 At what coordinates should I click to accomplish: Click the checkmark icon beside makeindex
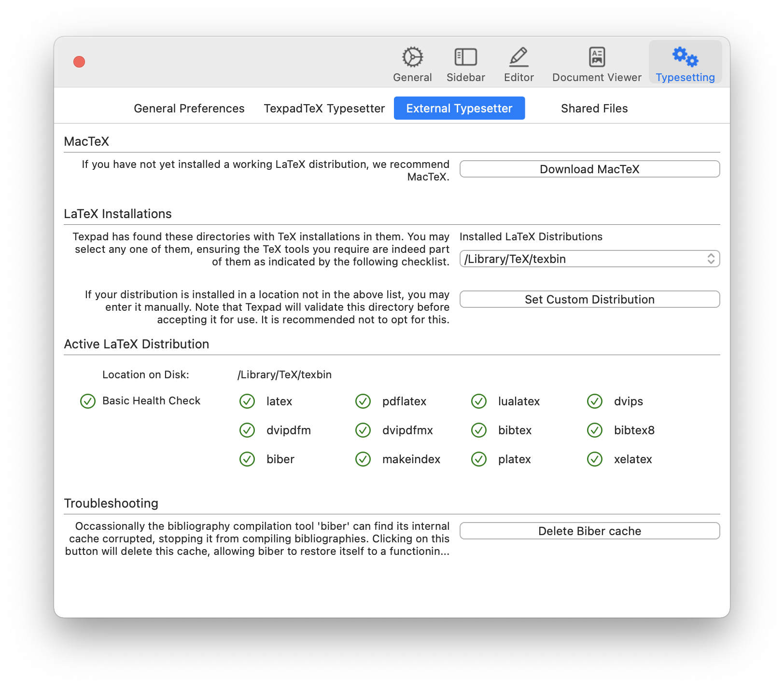(x=363, y=459)
